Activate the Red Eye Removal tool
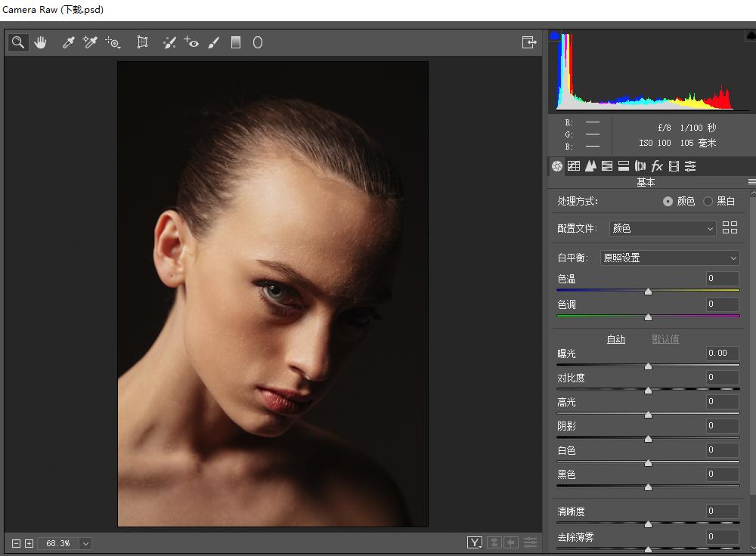Screen dimensions: 756x556 click(192, 43)
